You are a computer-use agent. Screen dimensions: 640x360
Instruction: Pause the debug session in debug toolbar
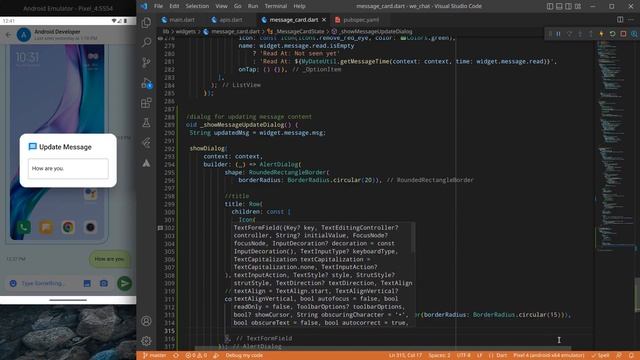pyautogui.click(x=558, y=34)
